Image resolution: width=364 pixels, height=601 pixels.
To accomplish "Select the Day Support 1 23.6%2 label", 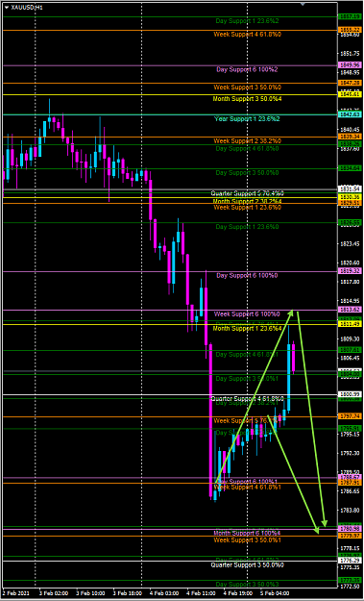I will pos(247,21).
